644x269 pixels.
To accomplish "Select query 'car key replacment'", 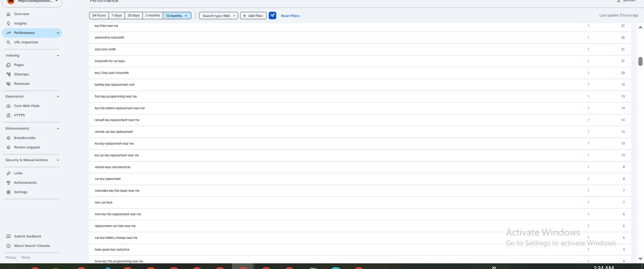I will click(x=107, y=179).
